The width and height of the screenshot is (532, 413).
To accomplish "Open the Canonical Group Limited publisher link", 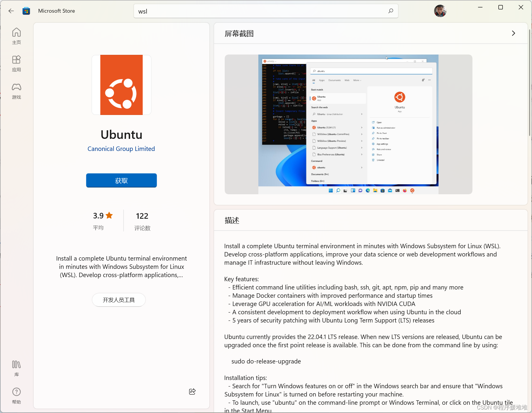I will pos(121,149).
